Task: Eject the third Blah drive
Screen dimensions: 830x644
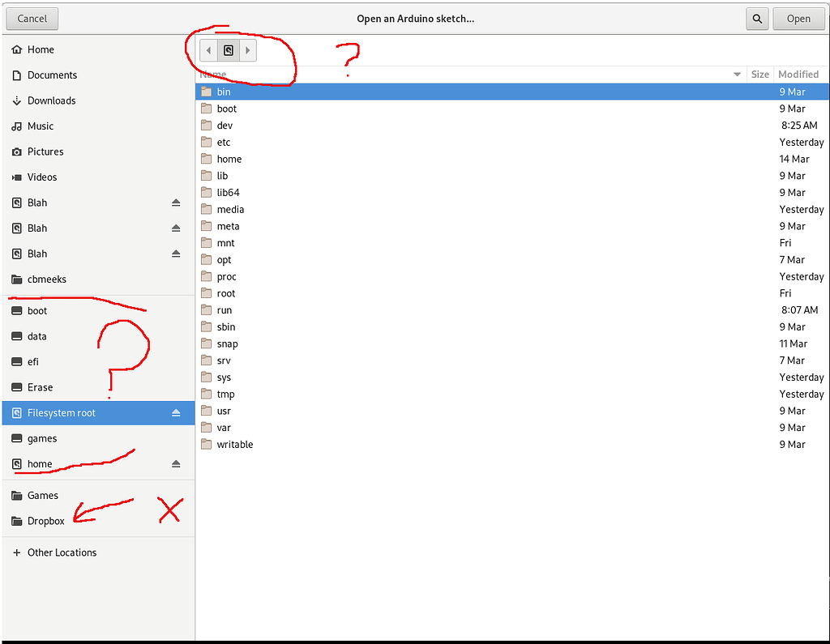Action: 176,254
